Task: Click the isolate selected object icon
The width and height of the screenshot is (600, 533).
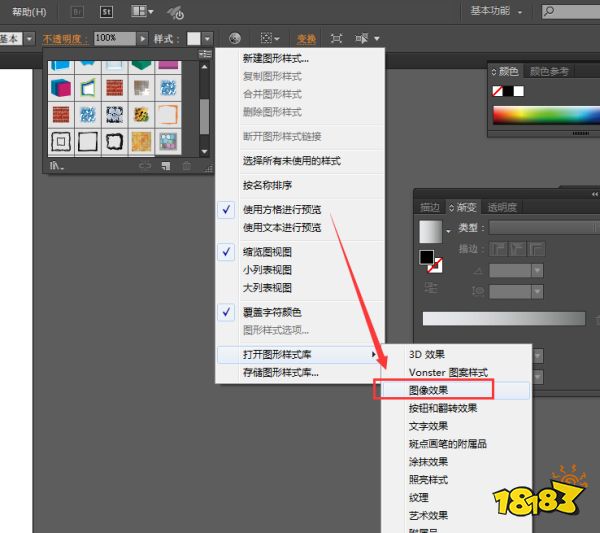Action: click(336, 38)
